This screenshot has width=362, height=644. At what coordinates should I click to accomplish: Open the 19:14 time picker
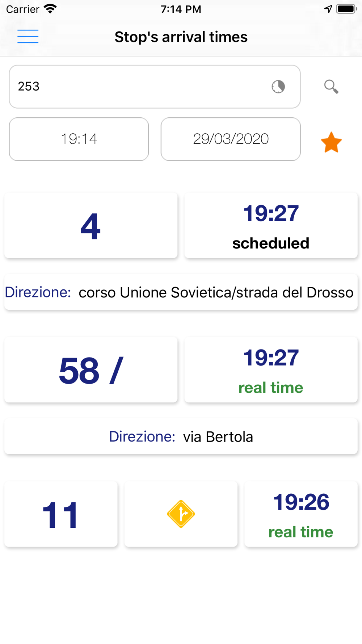(79, 139)
